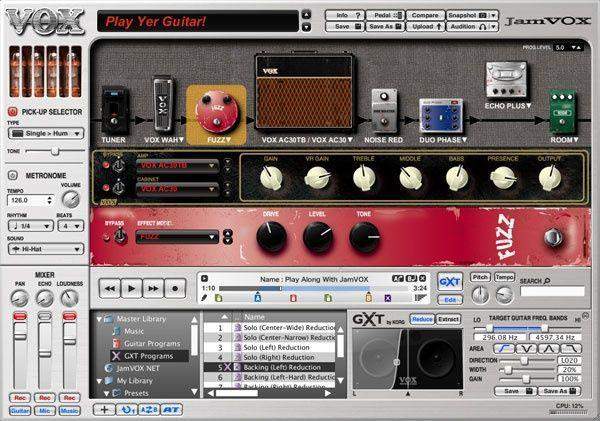Click the rewind transport button
This screenshot has height=421, width=600.
(110, 288)
